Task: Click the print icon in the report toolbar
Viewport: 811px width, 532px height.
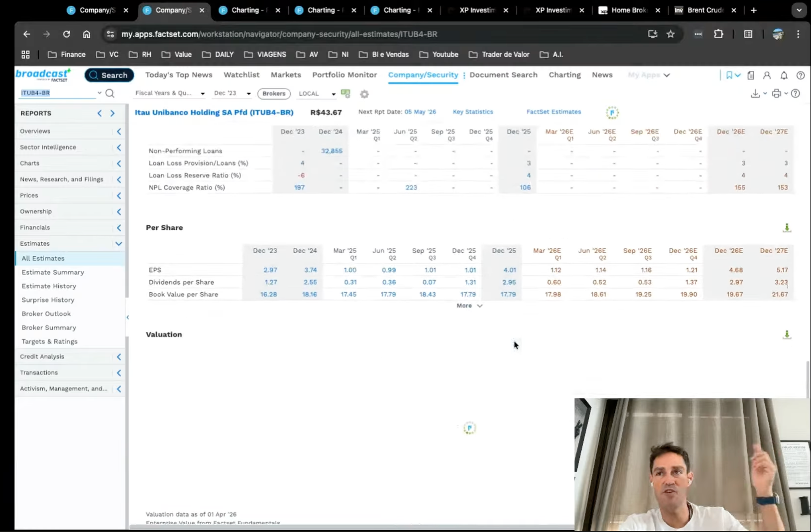Action: (776, 94)
